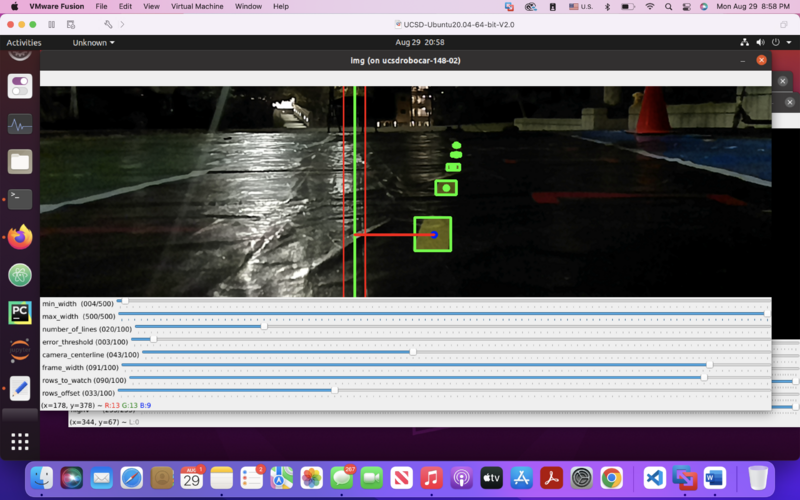Open the File menu
Screen dimensions: 800x500
click(x=101, y=7)
